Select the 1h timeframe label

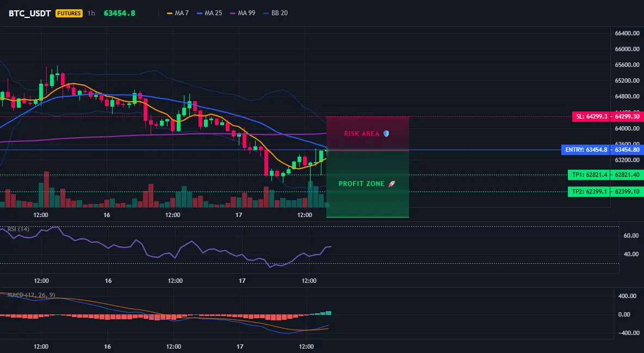[91, 13]
